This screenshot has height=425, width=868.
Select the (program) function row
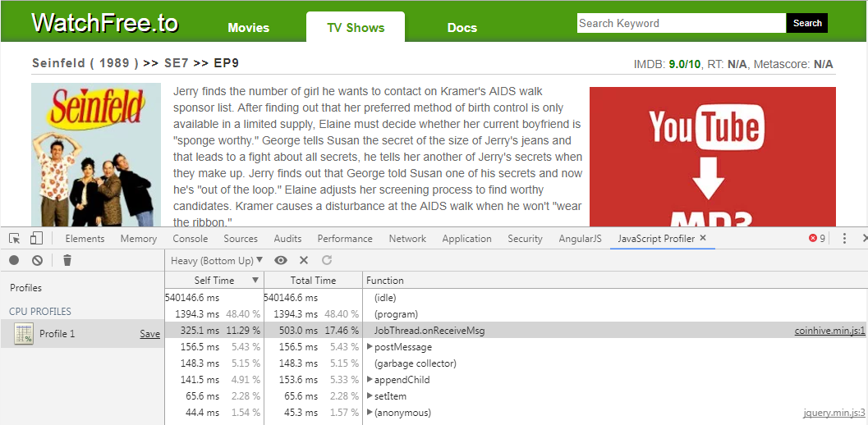point(517,314)
